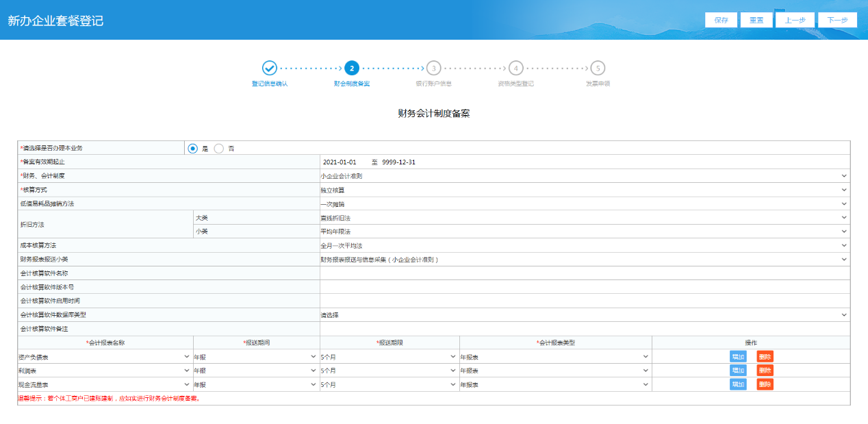Image resolution: width=868 pixels, height=424 pixels.
Task: Click the step 4 资格类型登记 circle
Action: click(x=515, y=68)
